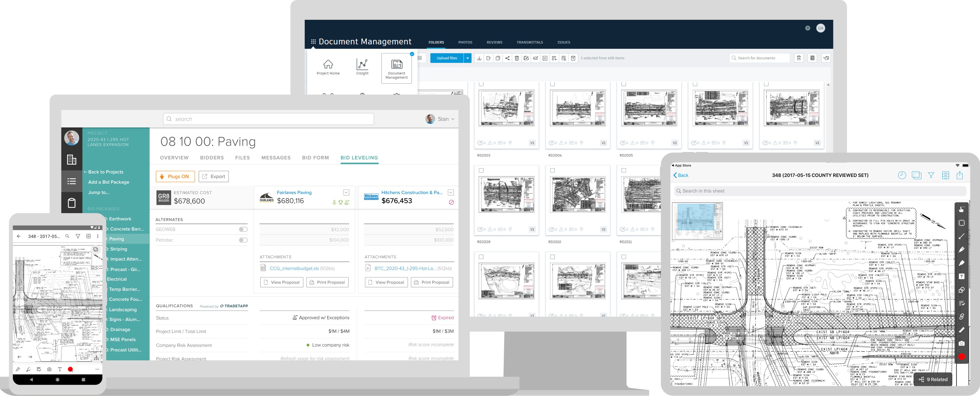Switch to the BID LEVELING tab
The image size is (980, 396).
(359, 158)
